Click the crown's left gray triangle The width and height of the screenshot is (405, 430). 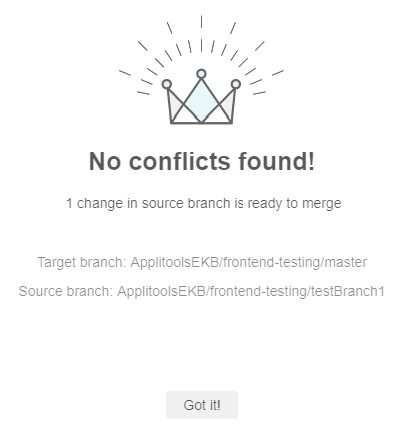[175, 103]
